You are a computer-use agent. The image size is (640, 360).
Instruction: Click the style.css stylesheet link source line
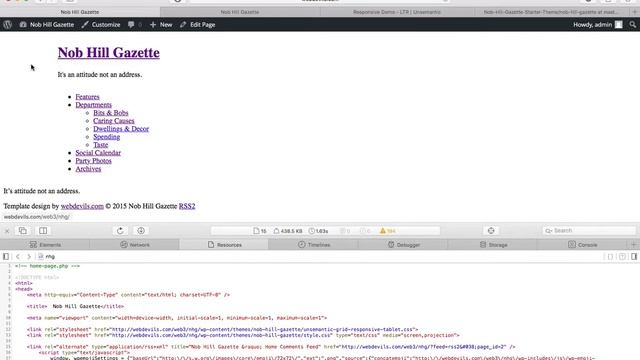pyautogui.click(x=243, y=335)
